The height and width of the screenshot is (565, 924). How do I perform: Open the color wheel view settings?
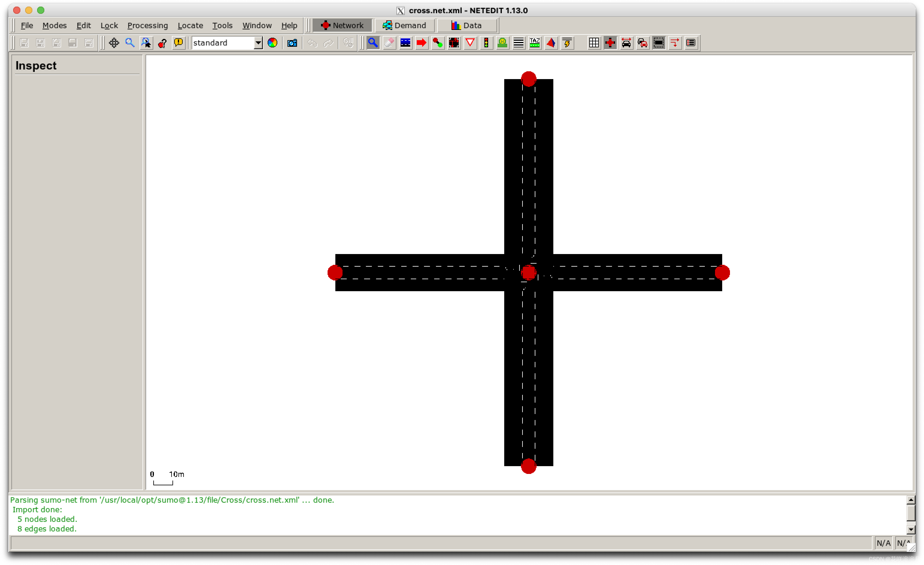tap(273, 43)
